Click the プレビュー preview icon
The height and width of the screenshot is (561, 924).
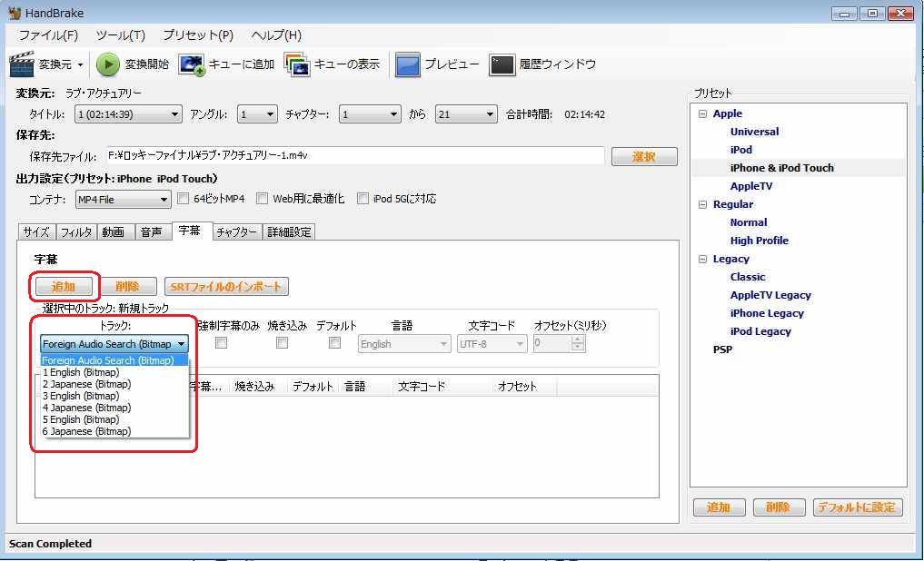click(408, 64)
